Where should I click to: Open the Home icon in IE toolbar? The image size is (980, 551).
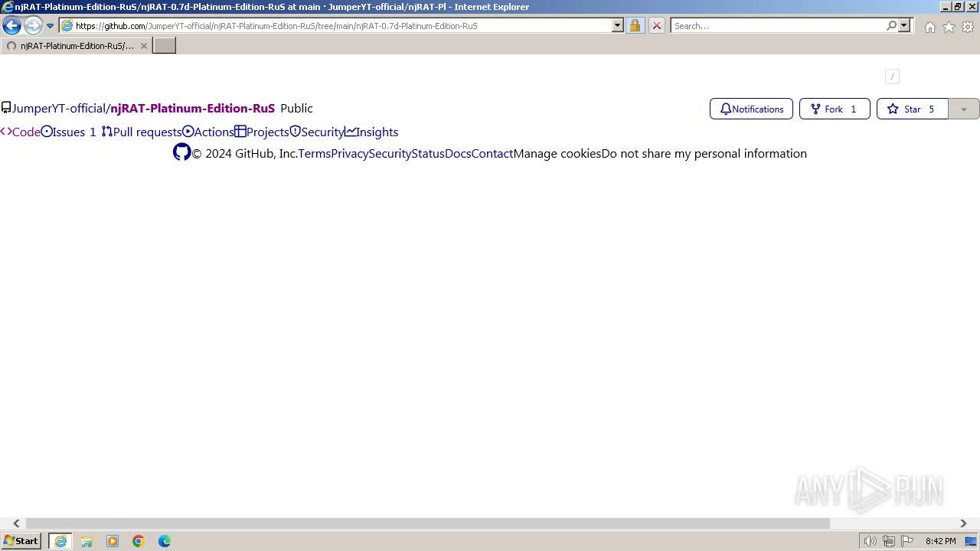pos(929,27)
